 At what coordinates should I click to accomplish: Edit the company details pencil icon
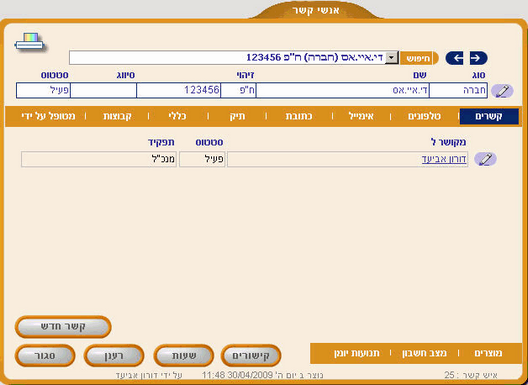click(502, 91)
